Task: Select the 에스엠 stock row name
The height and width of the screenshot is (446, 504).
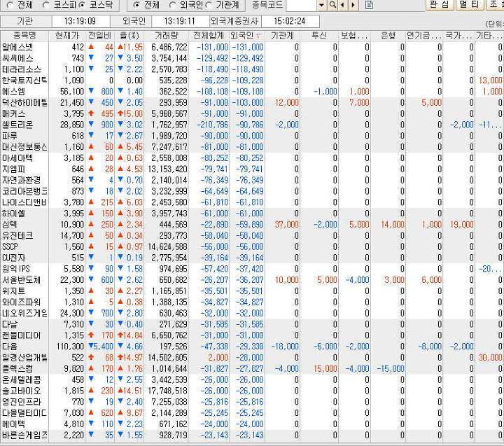Action: tap(13, 92)
